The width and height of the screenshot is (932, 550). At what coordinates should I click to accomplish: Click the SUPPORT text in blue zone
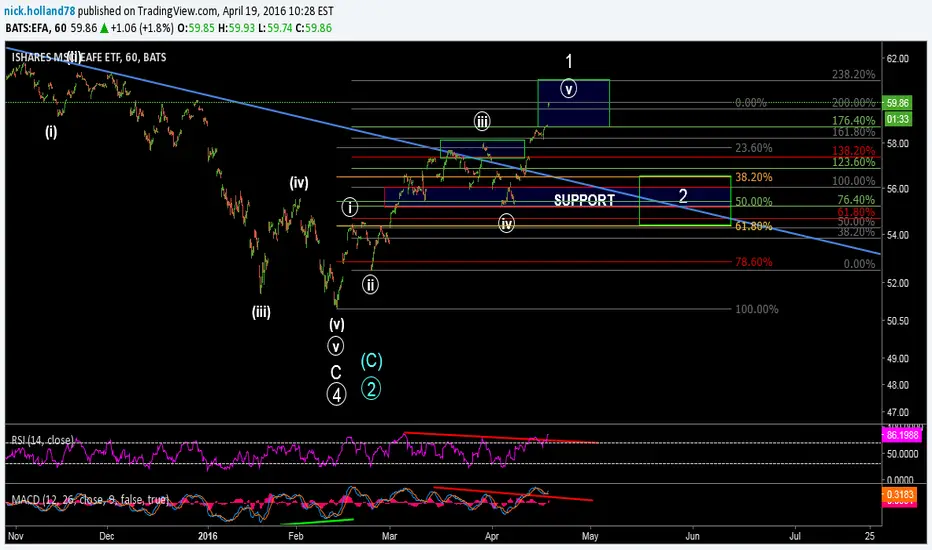[x=584, y=200]
